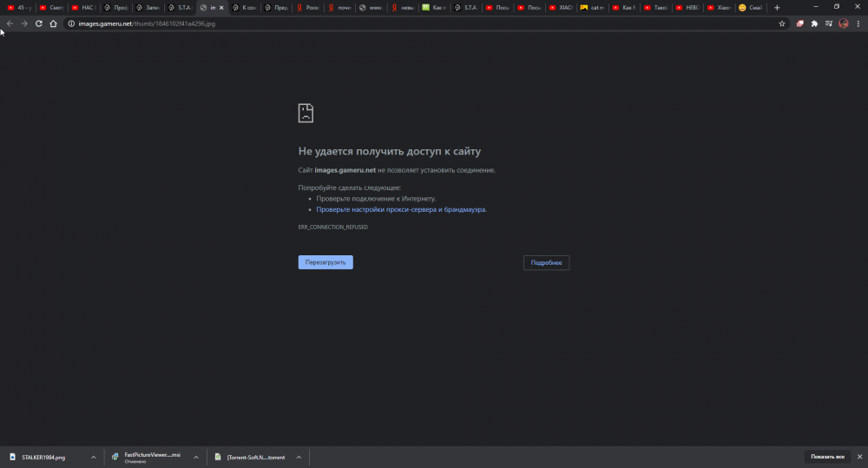Open the Extensions puzzle-piece menu
The height and width of the screenshot is (468, 868).
point(814,23)
